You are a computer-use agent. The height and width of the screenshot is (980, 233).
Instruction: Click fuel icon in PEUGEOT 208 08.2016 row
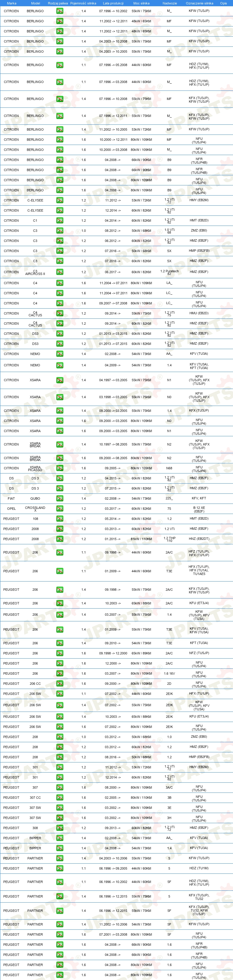[60, 757]
